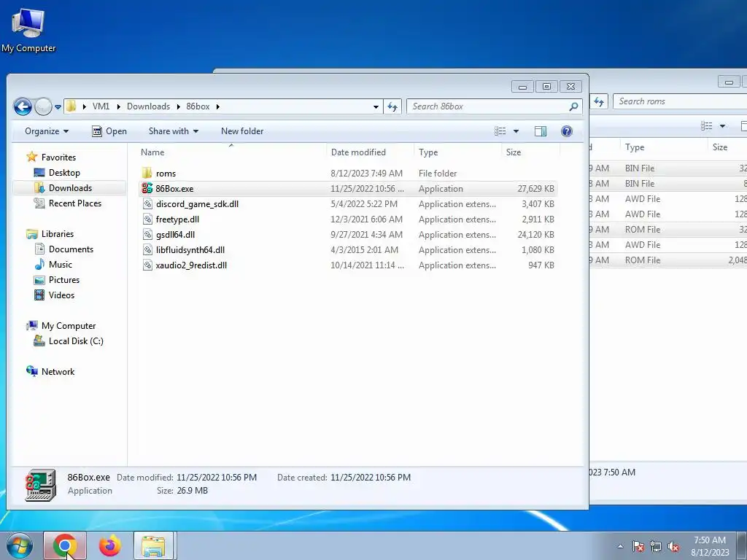This screenshot has height=560, width=747.
Task: Click Windows Explorer taskbar icon
Action: pos(155,545)
